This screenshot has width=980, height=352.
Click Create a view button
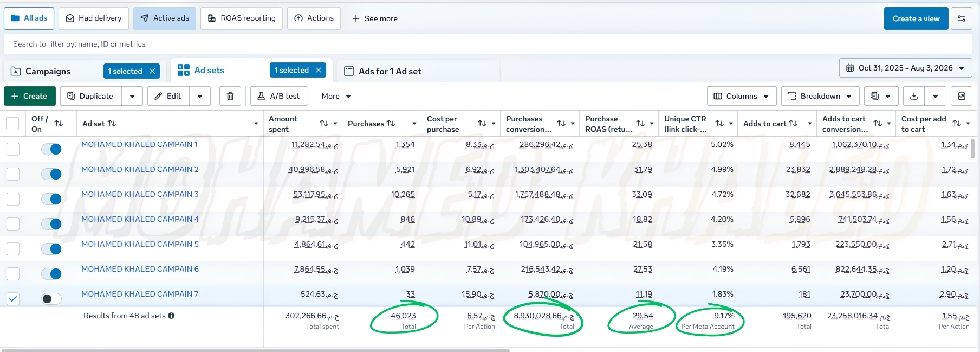[x=916, y=18]
